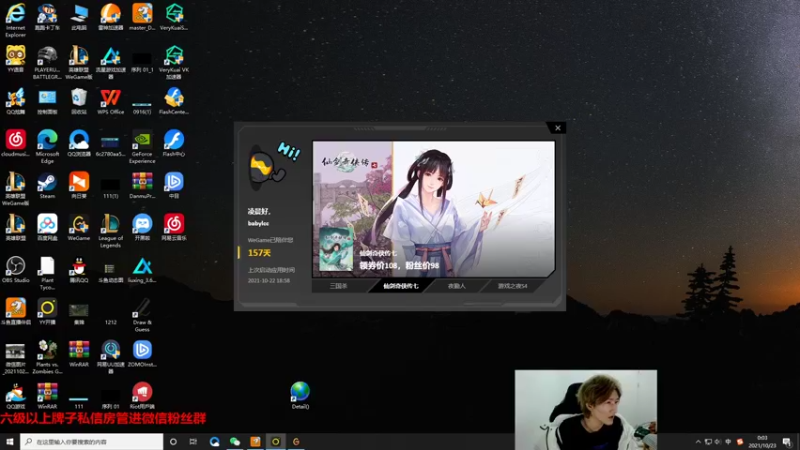Image resolution: width=800 pixels, height=450 pixels.
Task: Open the cloudmusic desktop shortcut
Action: pyautogui.click(x=15, y=143)
